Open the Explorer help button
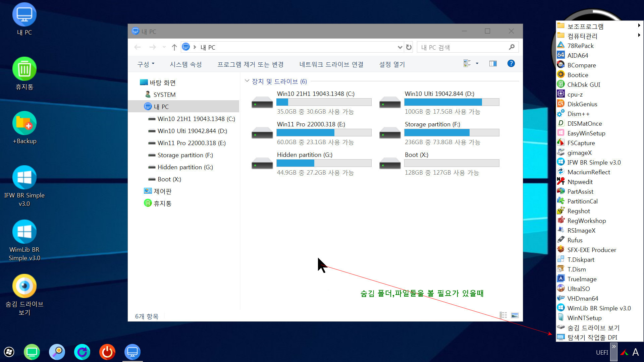644x362 pixels. 511,63
